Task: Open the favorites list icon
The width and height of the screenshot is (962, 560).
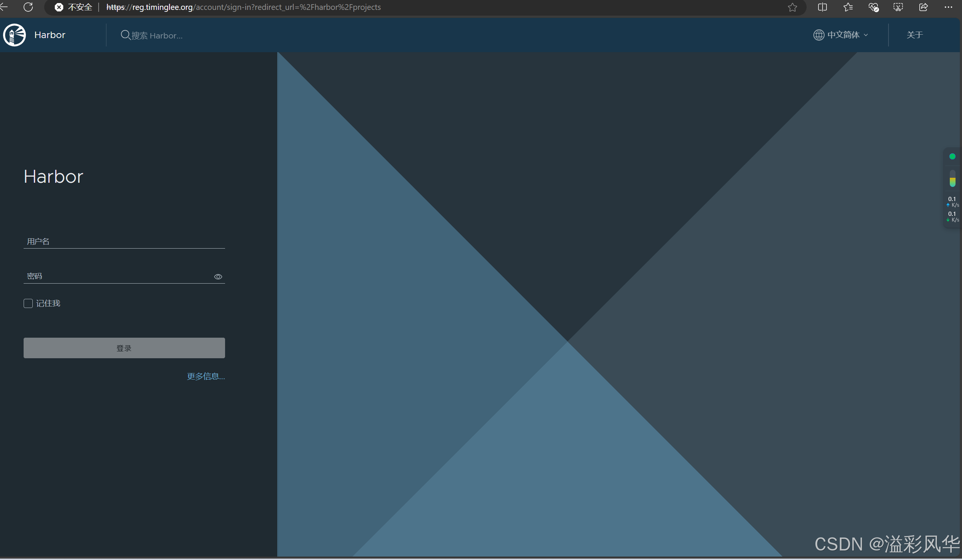Action: pos(848,7)
